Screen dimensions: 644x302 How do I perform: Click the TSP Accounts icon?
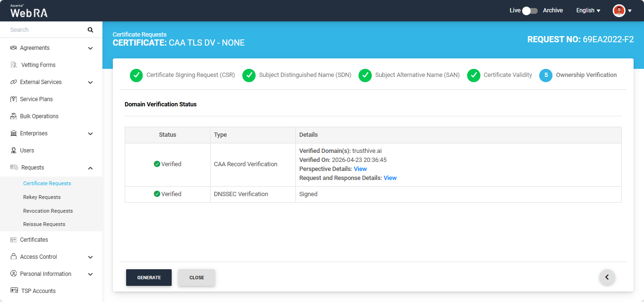tap(14, 291)
